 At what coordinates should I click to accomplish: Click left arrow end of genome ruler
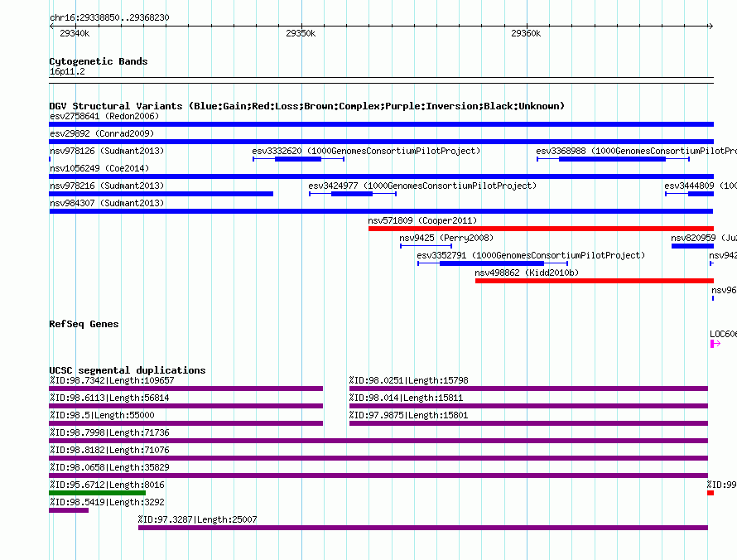51,27
